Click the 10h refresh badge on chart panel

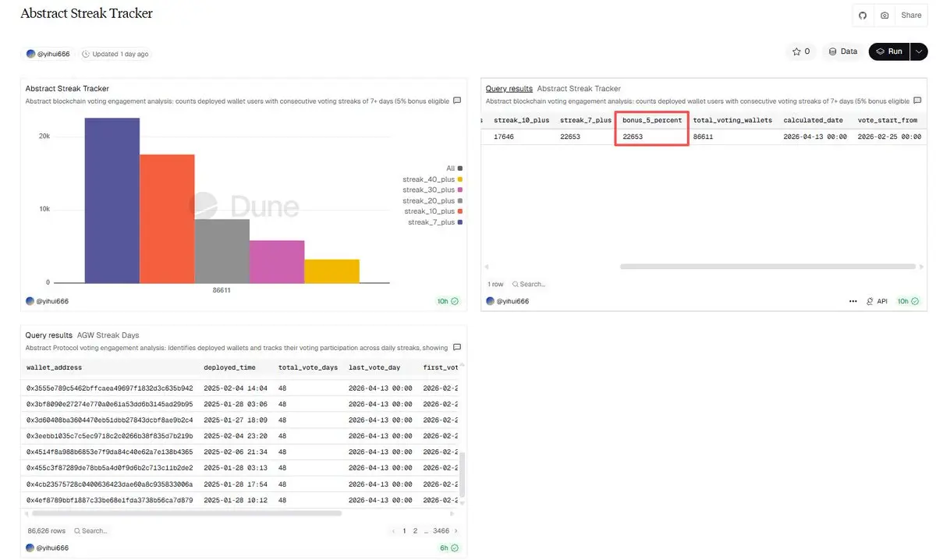click(x=448, y=301)
